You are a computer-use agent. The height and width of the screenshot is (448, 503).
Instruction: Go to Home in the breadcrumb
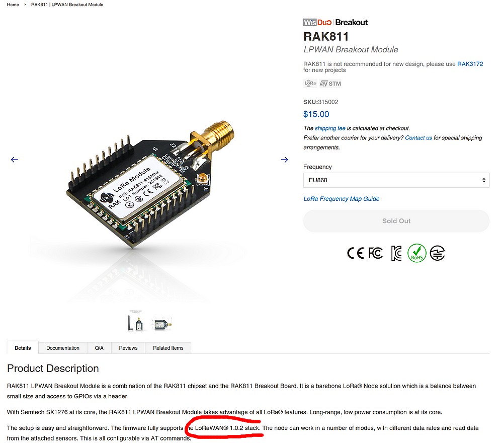click(x=13, y=5)
